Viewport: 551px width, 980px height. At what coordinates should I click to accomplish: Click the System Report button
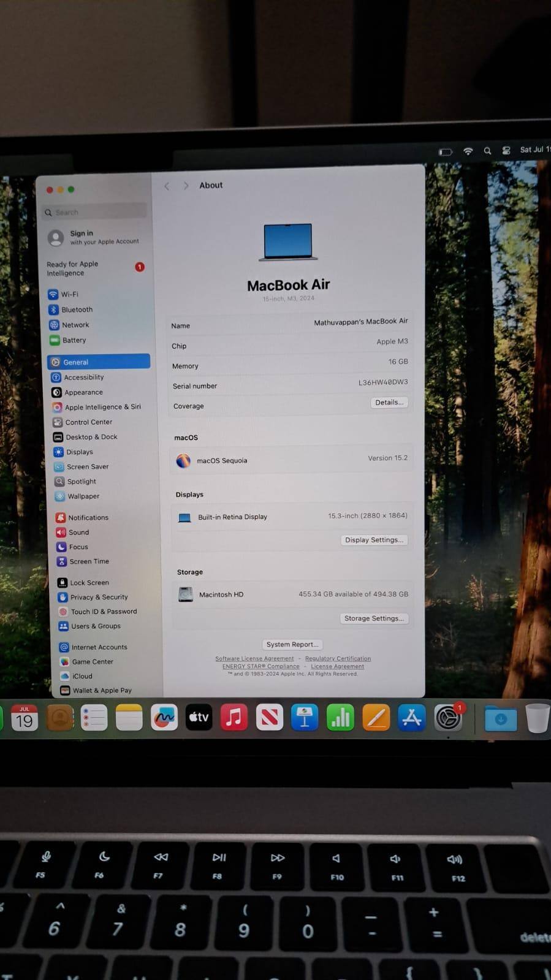tap(292, 644)
